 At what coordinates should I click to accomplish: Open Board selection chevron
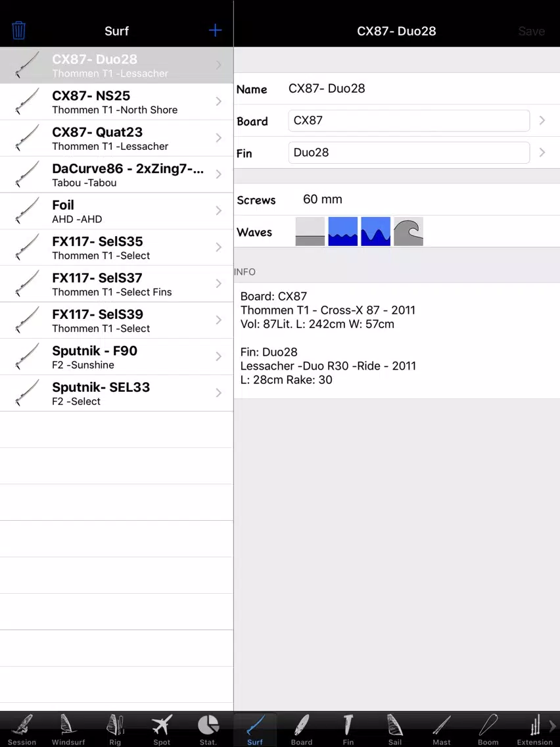(x=542, y=120)
